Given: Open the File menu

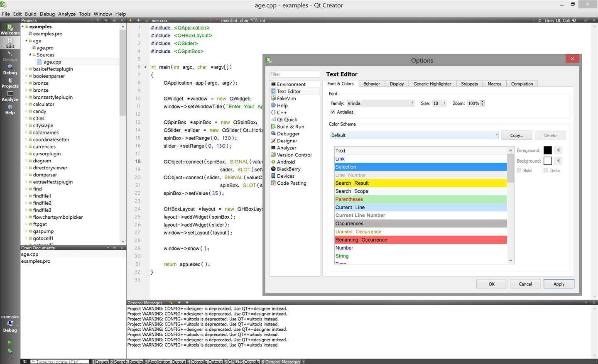Looking at the screenshot, I should [6, 14].
